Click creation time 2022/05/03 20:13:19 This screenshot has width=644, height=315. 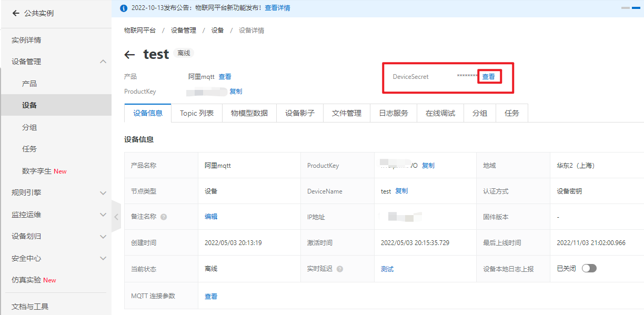point(233,243)
